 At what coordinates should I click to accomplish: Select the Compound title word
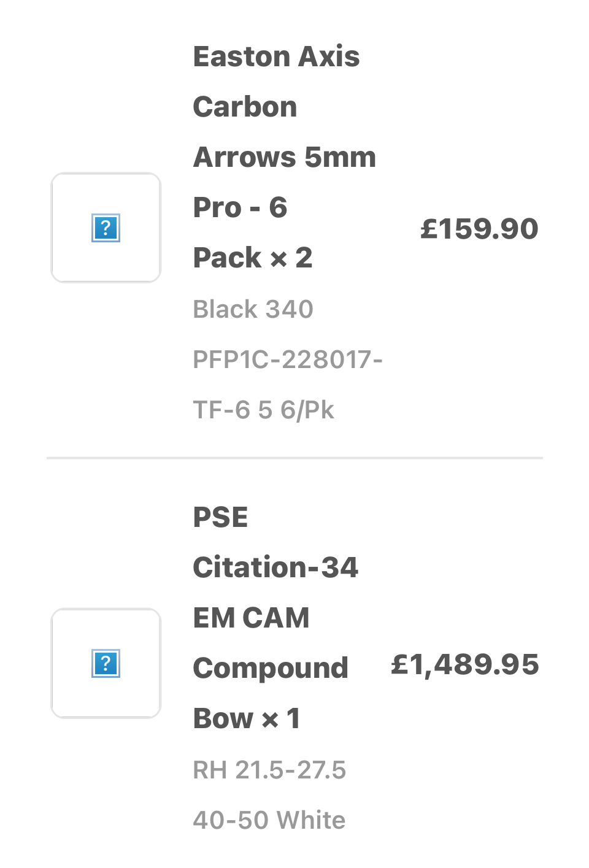[271, 668]
